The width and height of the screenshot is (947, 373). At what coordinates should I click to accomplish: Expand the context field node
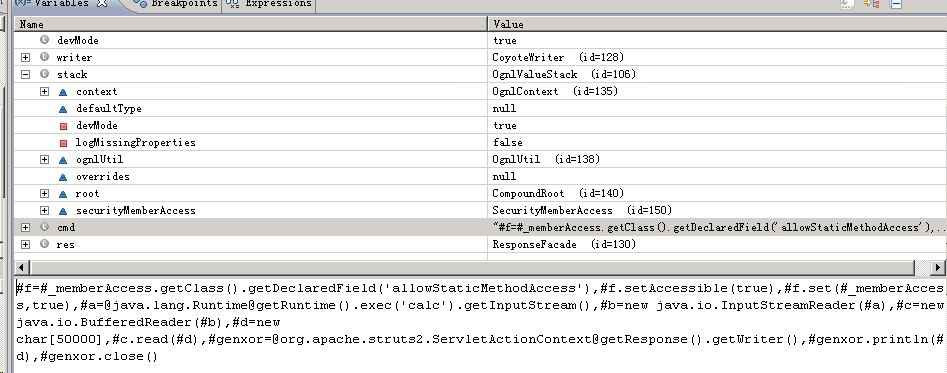point(45,91)
